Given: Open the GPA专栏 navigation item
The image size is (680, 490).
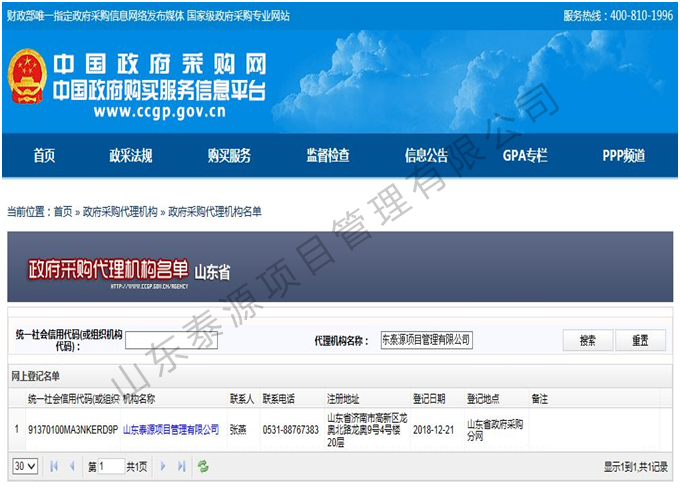Looking at the screenshot, I should [x=525, y=155].
